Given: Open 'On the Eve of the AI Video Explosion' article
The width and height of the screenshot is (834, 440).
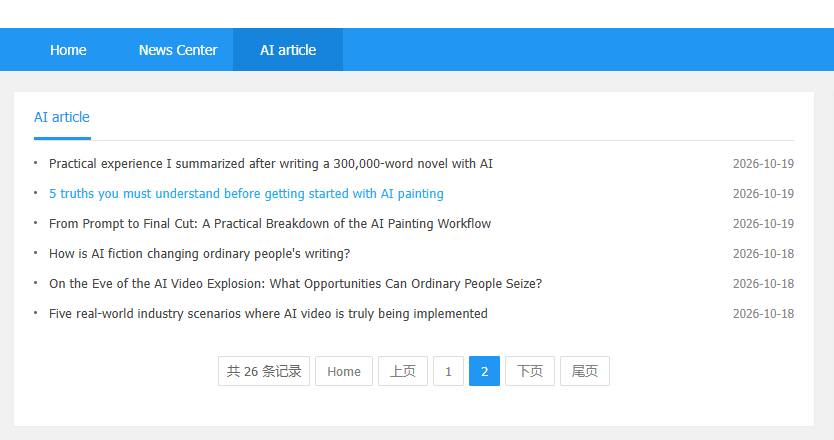Looking at the screenshot, I should (x=296, y=284).
